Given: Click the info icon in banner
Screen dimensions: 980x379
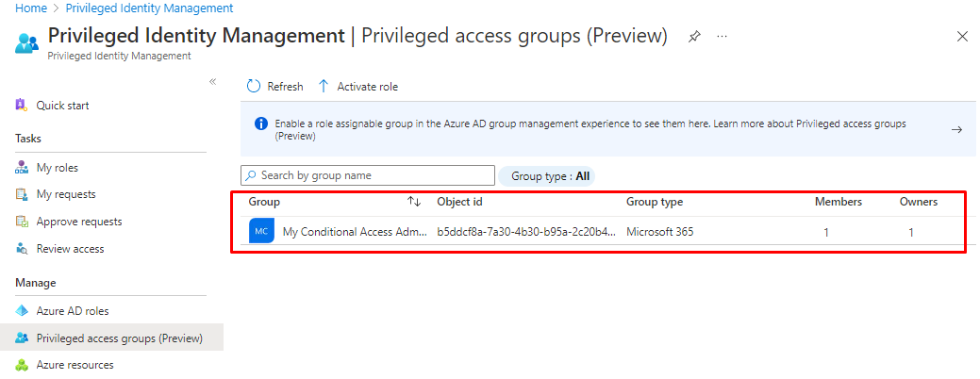Looking at the screenshot, I should (x=260, y=124).
